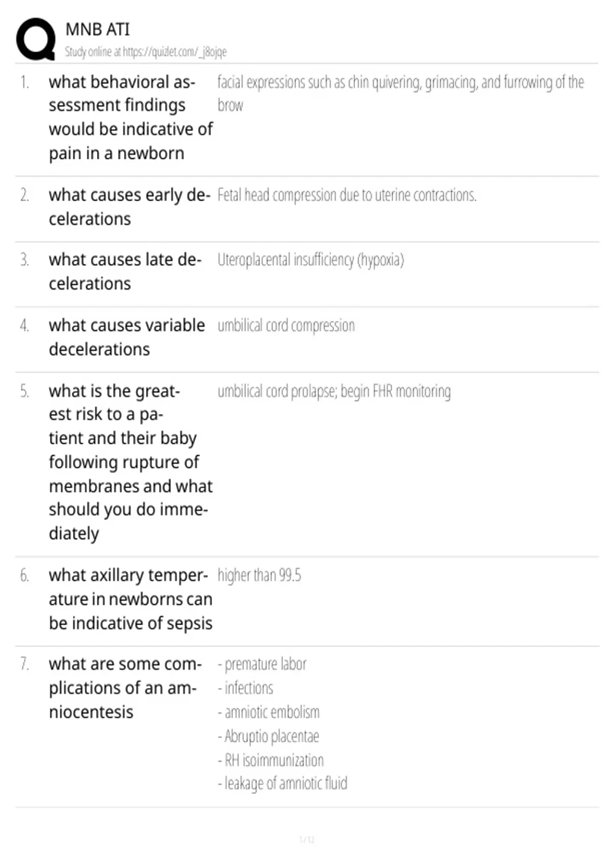Select the RH isoimmunization list item
The height and width of the screenshot is (868, 613).
(x=271, y=760)
